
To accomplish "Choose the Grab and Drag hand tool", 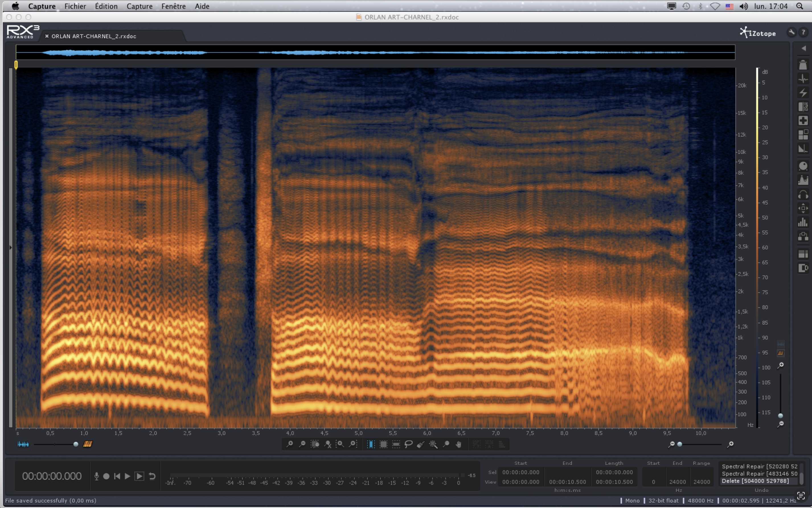I will click(x=459, y=444).
